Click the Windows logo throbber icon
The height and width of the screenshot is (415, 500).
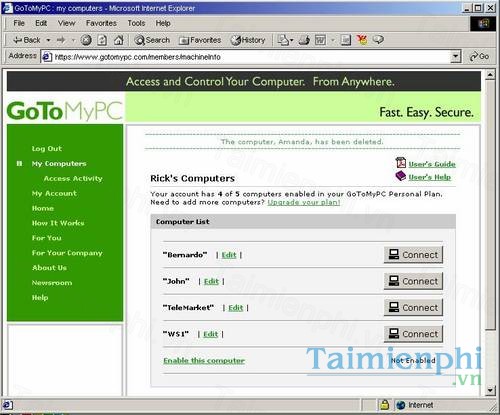pyautogui.click(x=483, y=24)
